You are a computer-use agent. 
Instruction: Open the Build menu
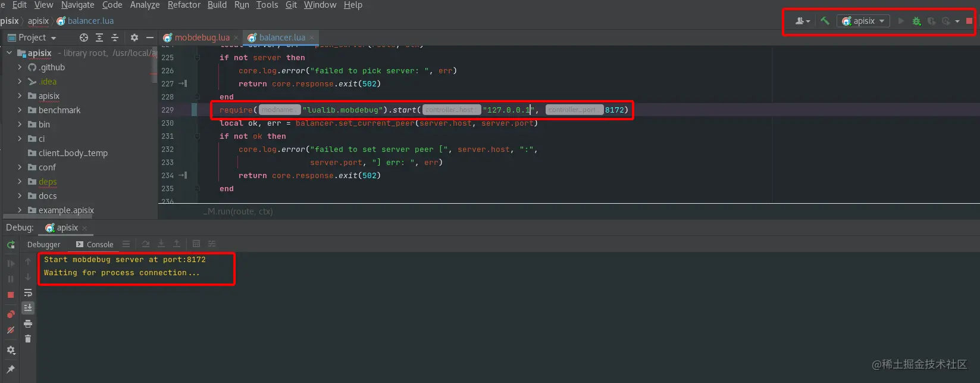tap(217, 5)
